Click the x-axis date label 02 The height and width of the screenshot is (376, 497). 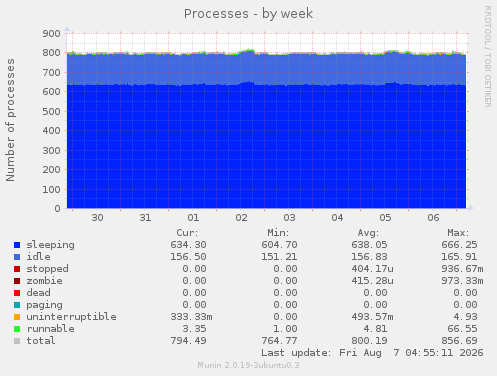[241, 218]
